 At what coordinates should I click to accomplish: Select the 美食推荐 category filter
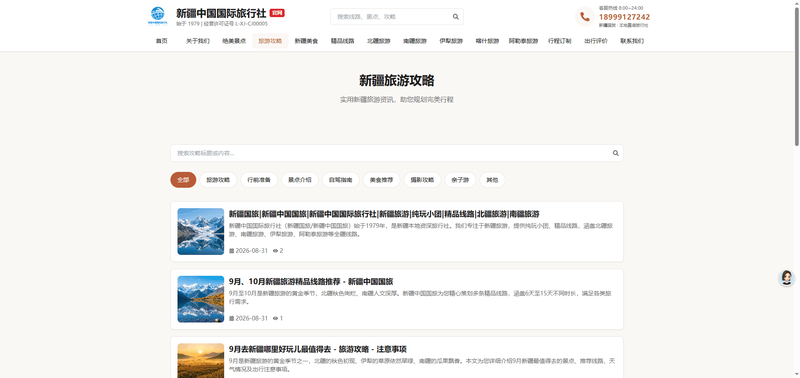[x=382, y=180]
